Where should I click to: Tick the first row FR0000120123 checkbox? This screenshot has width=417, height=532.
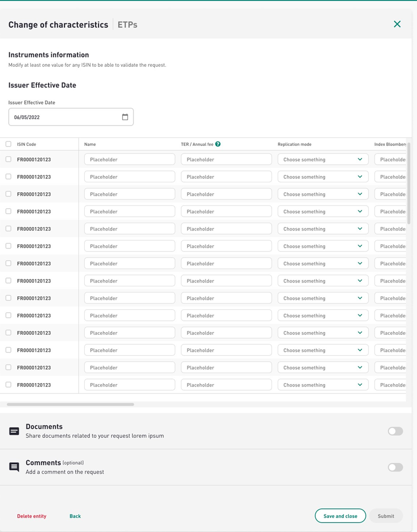point(8,159)
